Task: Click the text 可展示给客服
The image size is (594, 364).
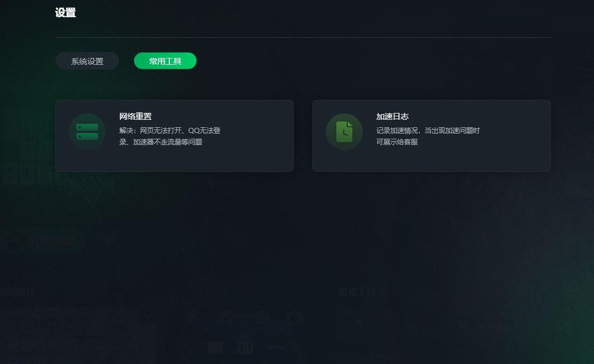Action: (x=397, y=142)
